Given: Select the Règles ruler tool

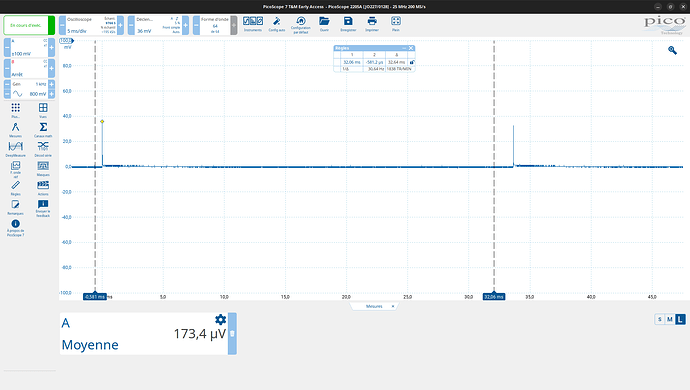Looking at the screenshot, I should (15, 188).
